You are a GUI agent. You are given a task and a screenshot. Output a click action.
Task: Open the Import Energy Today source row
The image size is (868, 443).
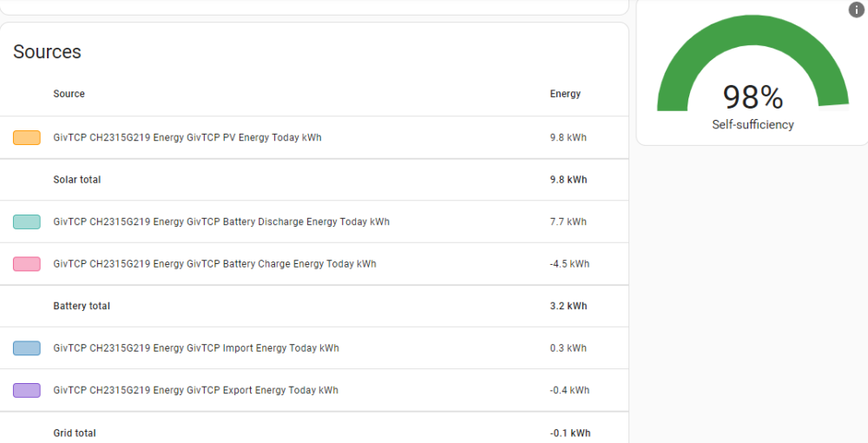(x=314, y=347)
